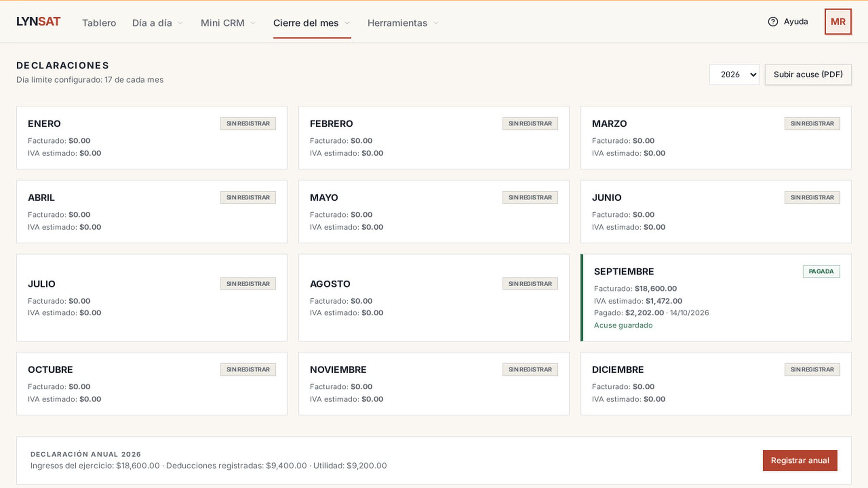
Task: Click the Sin registrar badge on Enero
Action: 248,124
